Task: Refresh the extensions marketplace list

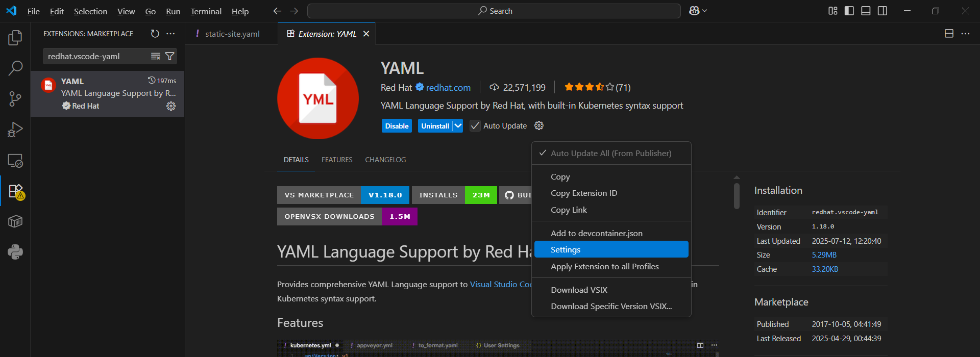Action: (x=155, y=34)
